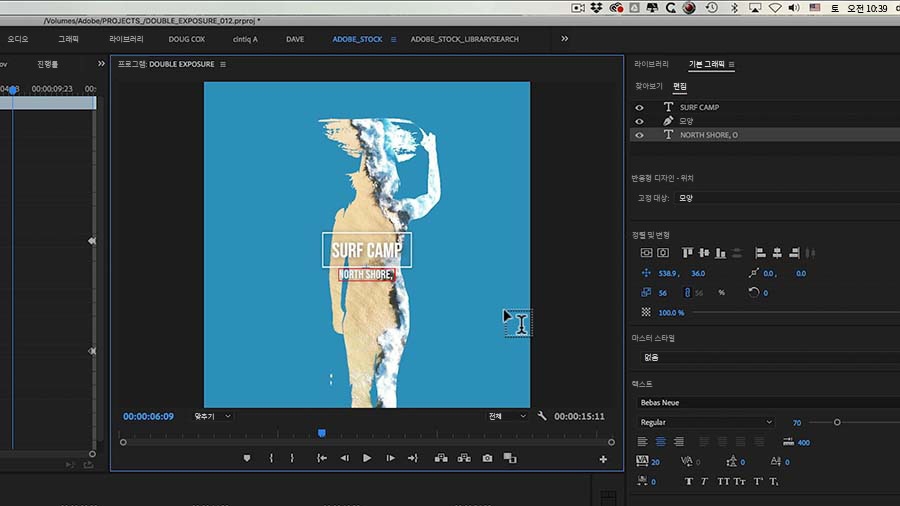Open the 맞추기 zoom level dropdown
Screen dimensions: 900x506
point(213,416)
